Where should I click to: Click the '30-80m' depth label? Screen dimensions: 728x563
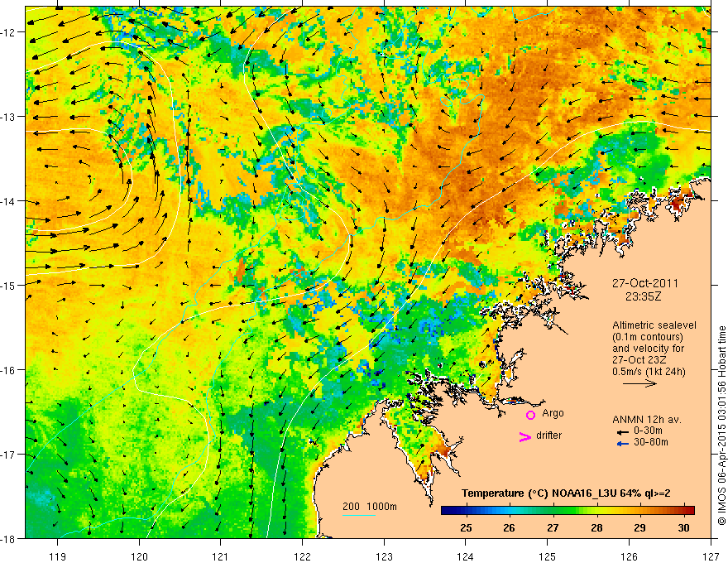(650, 442)
